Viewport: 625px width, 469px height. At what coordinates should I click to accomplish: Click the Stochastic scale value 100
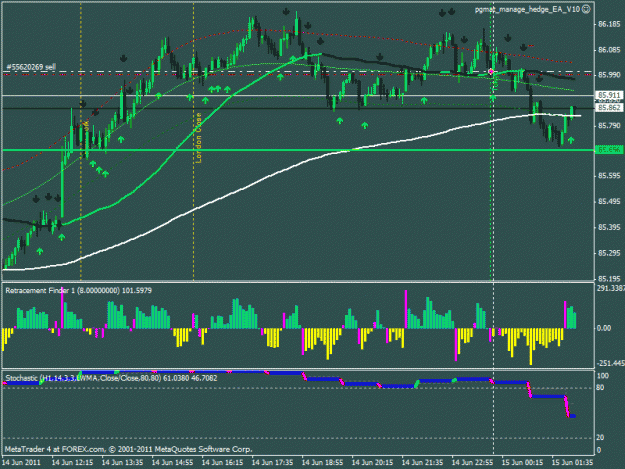[603, 376]
